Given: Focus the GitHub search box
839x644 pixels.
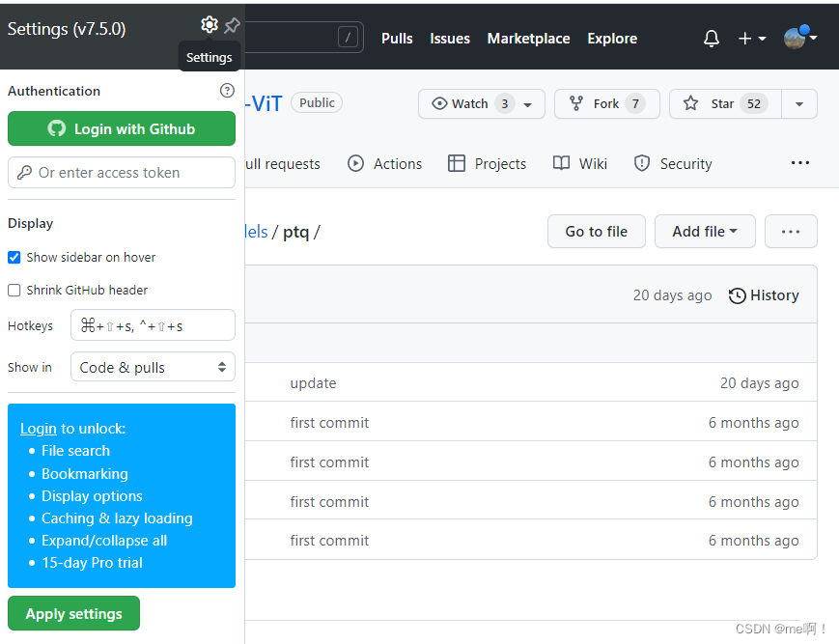Looking at the screenshot, I should coord(304,38).
